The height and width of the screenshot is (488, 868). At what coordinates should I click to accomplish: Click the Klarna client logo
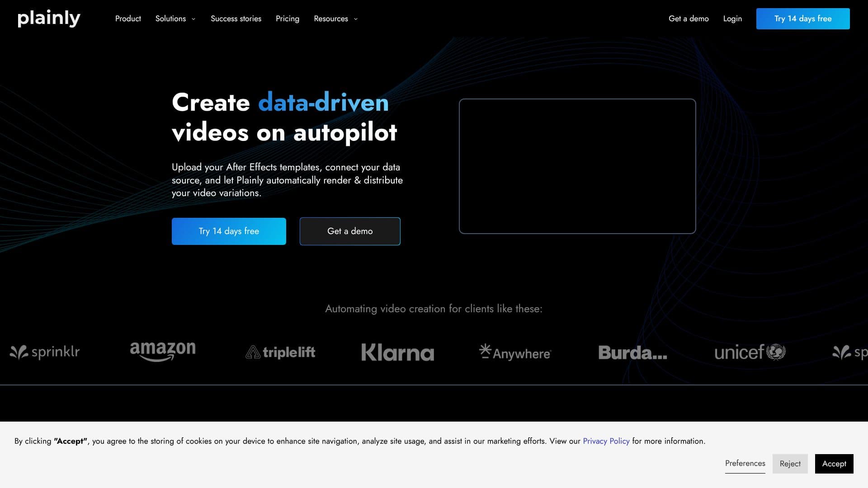(x=398, y=352)
